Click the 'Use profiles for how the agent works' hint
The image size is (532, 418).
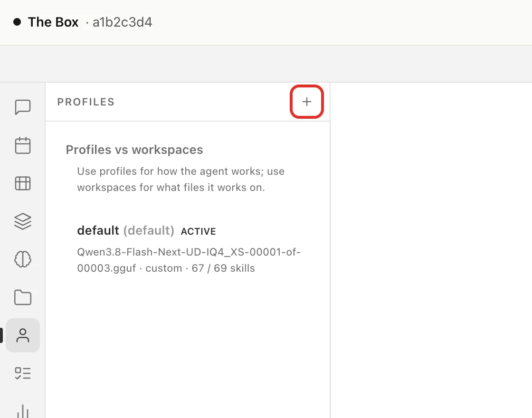coord(180,179)
